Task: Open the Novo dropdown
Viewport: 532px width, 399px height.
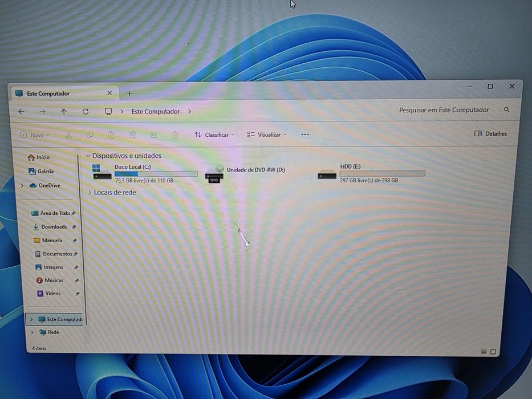Action: click(35, 135)
